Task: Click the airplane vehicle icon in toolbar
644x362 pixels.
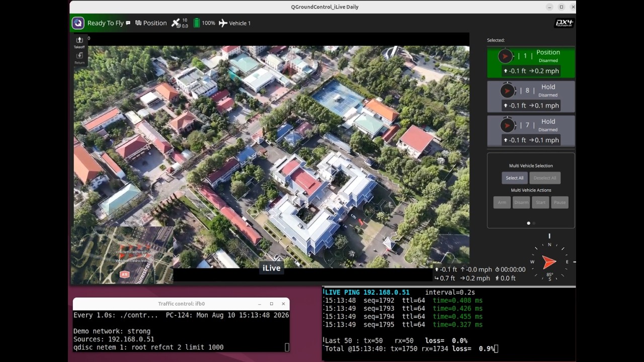Action: (x=223, y=23)
